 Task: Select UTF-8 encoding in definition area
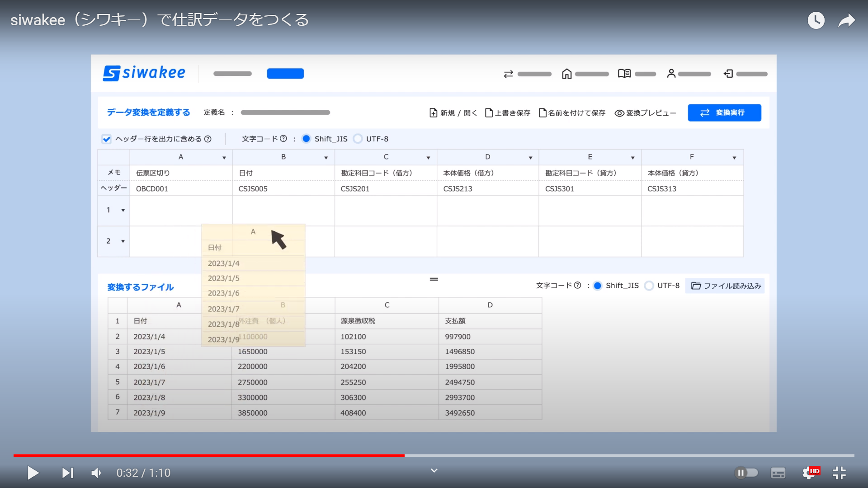358,139
